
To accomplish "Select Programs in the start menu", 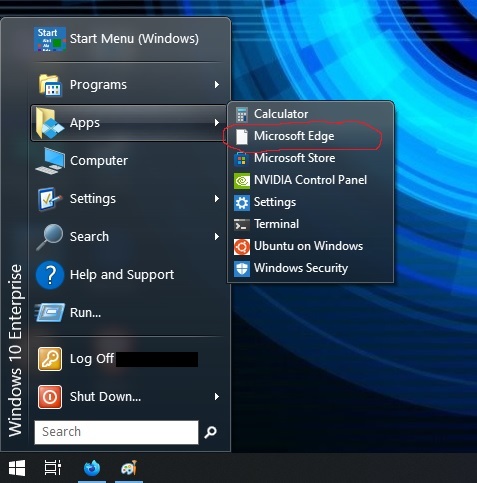I will tap(129, 85).
